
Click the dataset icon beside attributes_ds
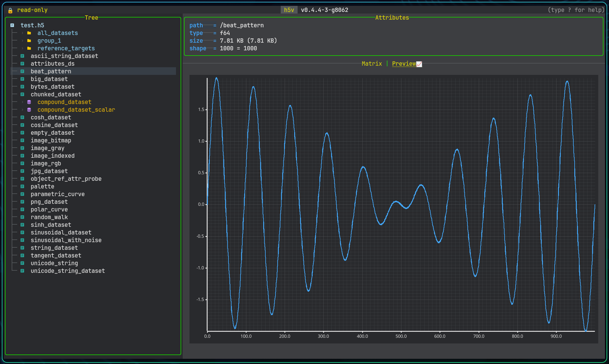pyautogui.click(x=22, y=64)
